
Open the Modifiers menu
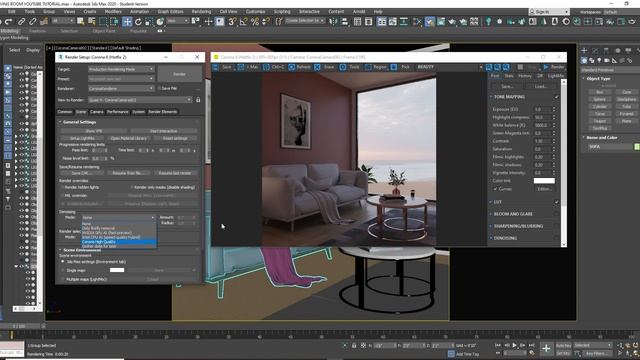pyautogui.click(x=113, y=12)
